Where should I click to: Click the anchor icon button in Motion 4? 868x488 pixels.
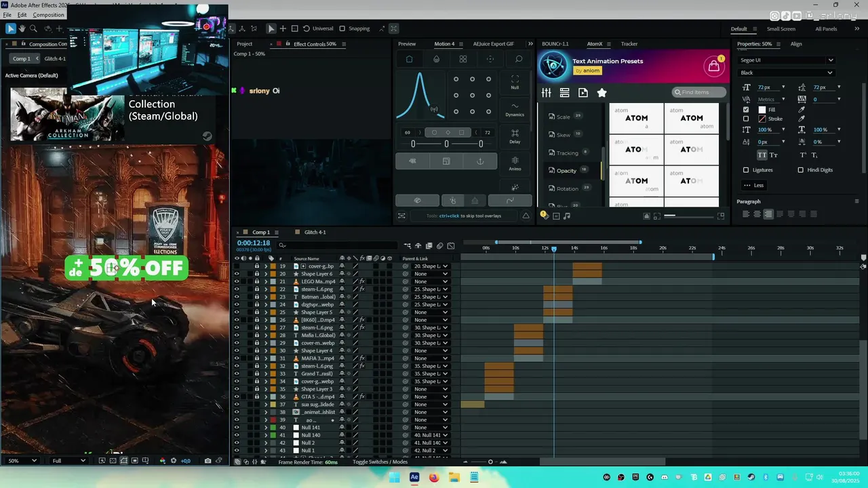coord(480,161)
